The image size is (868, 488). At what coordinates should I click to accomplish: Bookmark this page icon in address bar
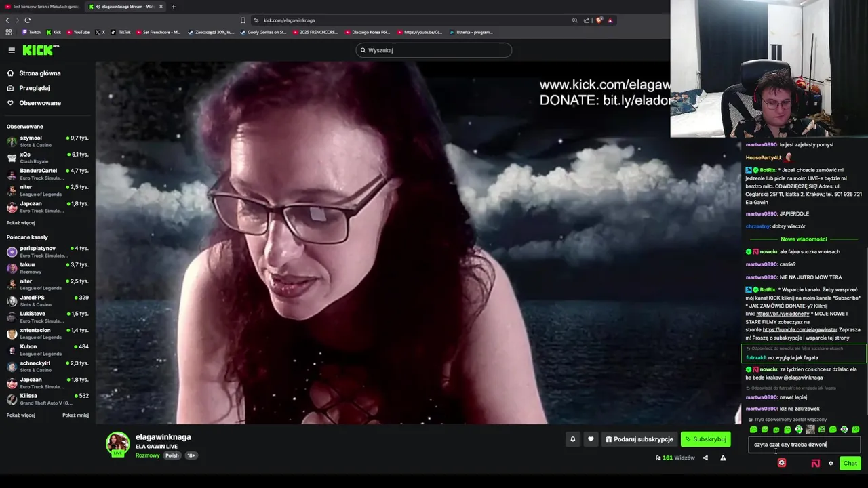243,20
